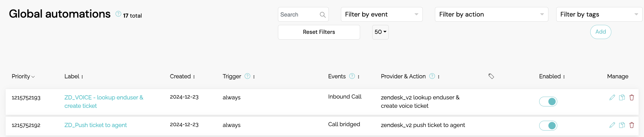Open Label column options menu
The image size is (644, 137).
click(82, 77)
